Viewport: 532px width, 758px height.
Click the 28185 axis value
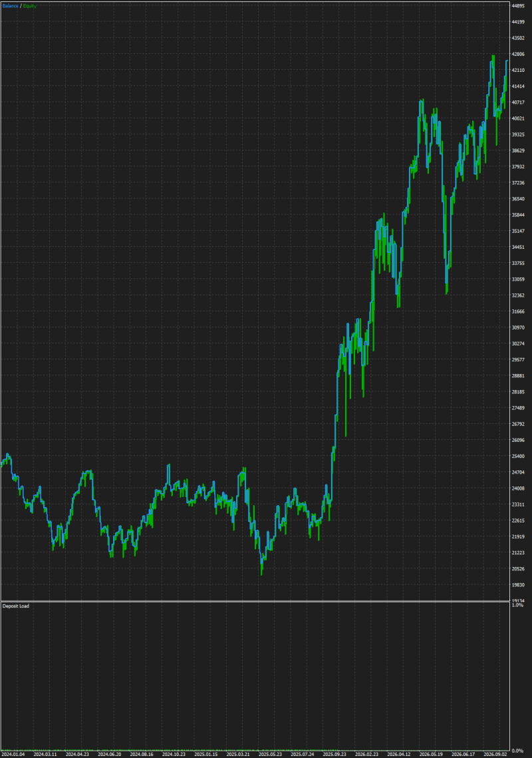518,392
